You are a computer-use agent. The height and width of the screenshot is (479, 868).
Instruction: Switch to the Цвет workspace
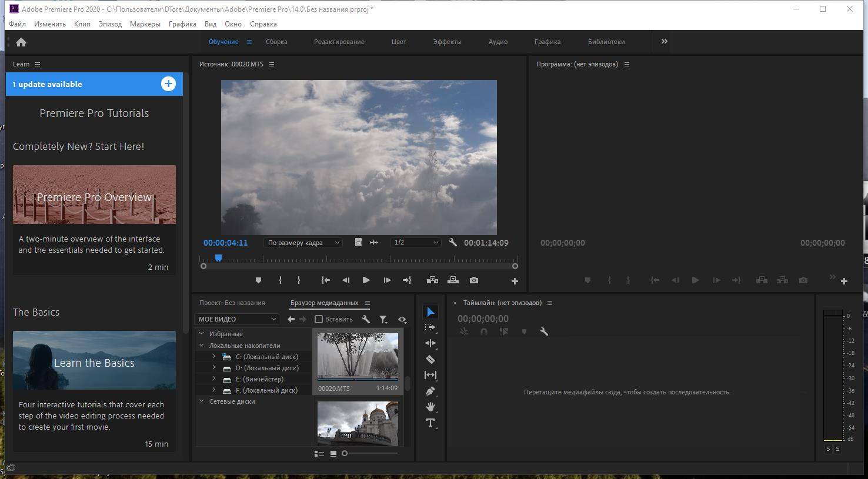399,42
